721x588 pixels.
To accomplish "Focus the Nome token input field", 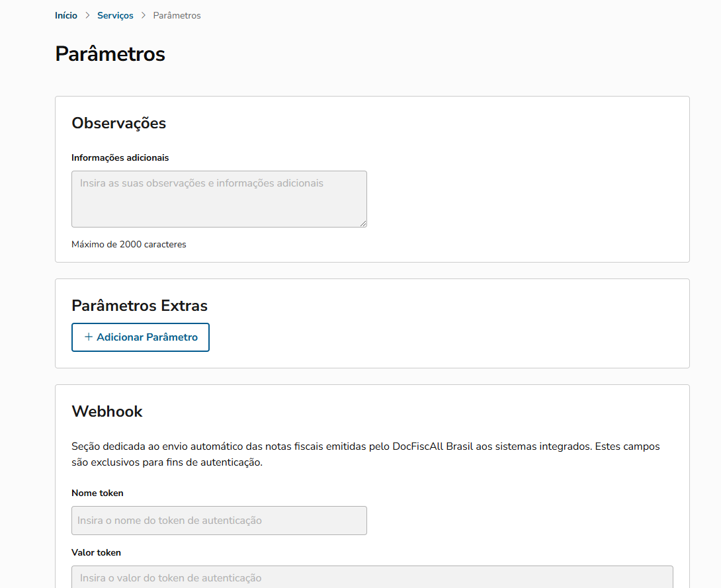I will (218, 521).
